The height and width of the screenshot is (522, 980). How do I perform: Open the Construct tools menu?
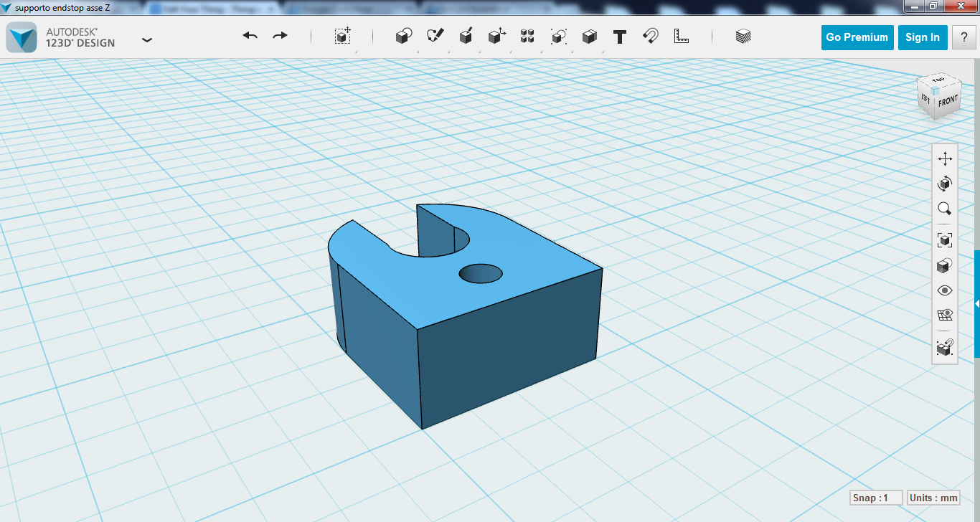coord(466,37)
